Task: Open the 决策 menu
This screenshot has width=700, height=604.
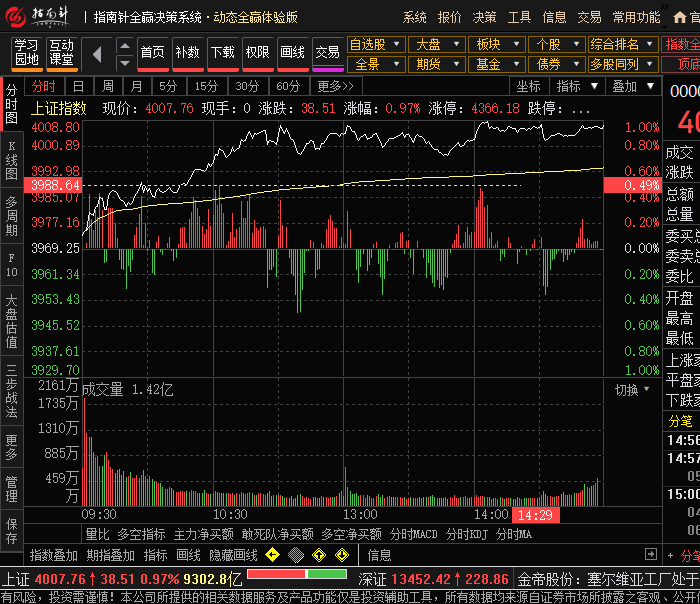Action: [x=484, y=17]
